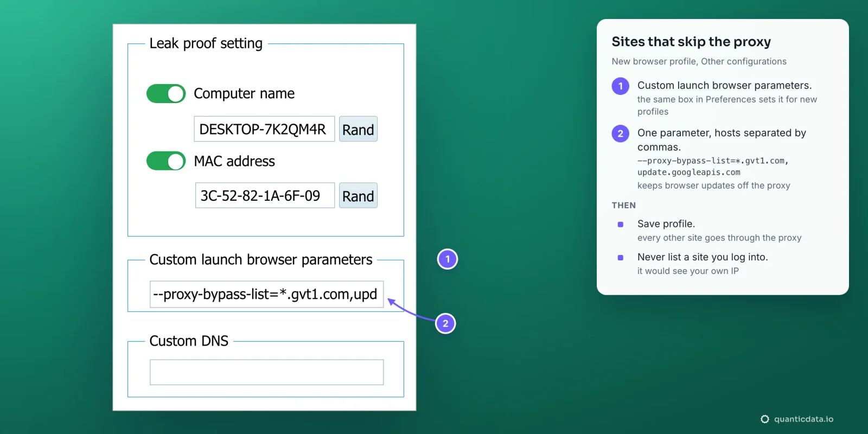Click 'New browser profile, Other configurations' subtitle
Screen dimensions: 868x434
tap(699, 61)
